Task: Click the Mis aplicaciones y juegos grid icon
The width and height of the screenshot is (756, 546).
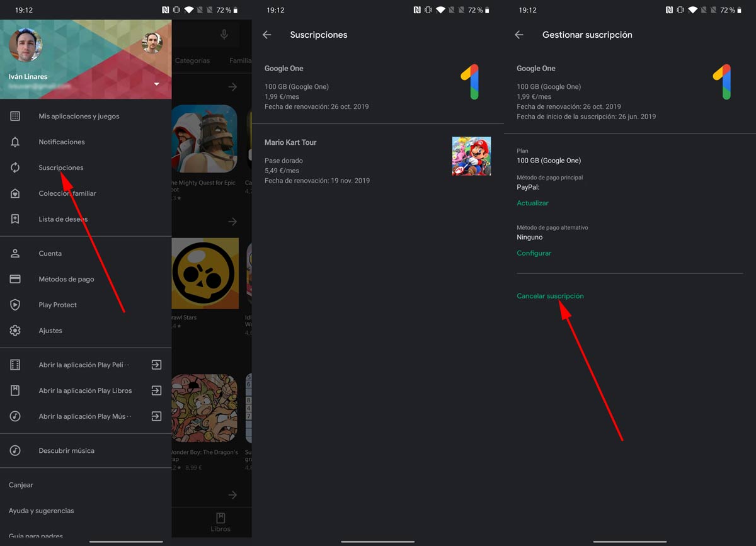Action: tap(15, 117)
